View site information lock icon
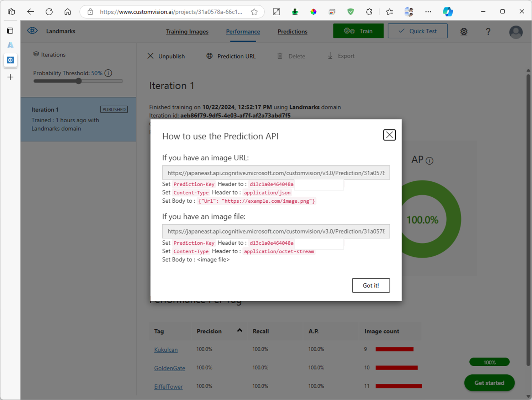 (x=90, y=12)
